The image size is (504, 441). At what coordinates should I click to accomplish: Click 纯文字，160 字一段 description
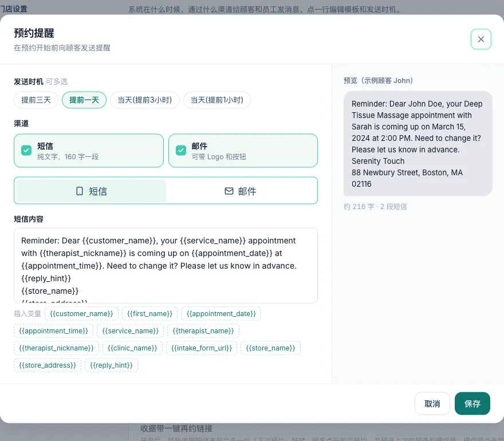[68, 157]
